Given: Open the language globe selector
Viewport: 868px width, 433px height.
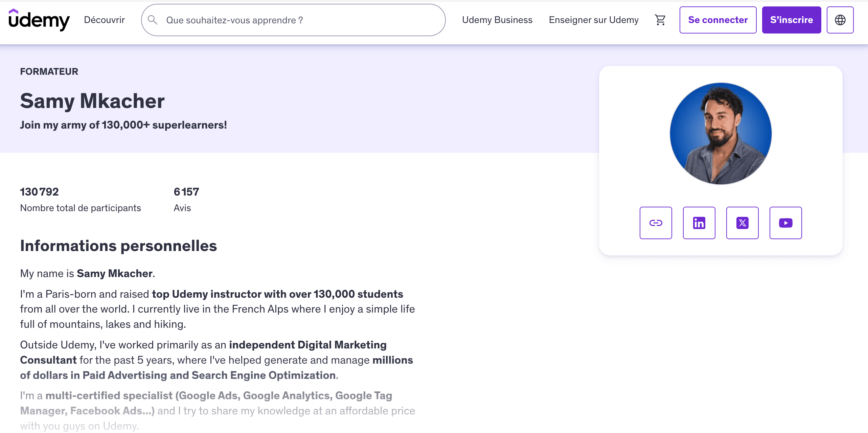Looking at the screenshot, I should pyautogui.click(x=840, y=20).
